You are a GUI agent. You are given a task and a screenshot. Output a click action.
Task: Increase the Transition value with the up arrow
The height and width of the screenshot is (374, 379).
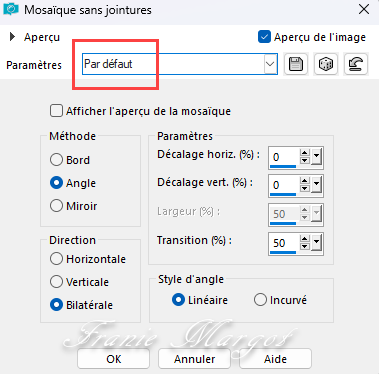[x=305, y=239]
